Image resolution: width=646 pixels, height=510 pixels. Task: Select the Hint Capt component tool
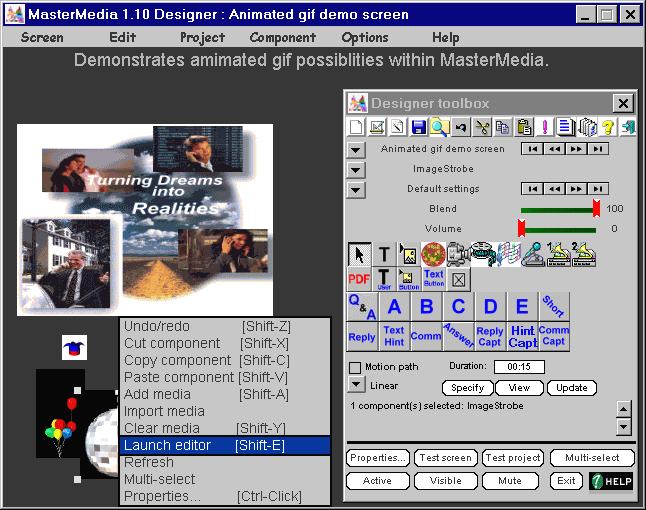[522, 336]
